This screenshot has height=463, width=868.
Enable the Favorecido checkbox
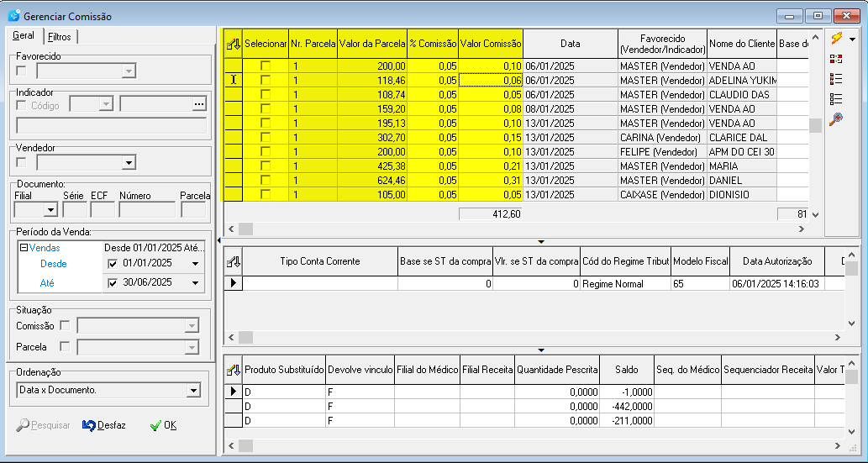[x=21, y=71]
